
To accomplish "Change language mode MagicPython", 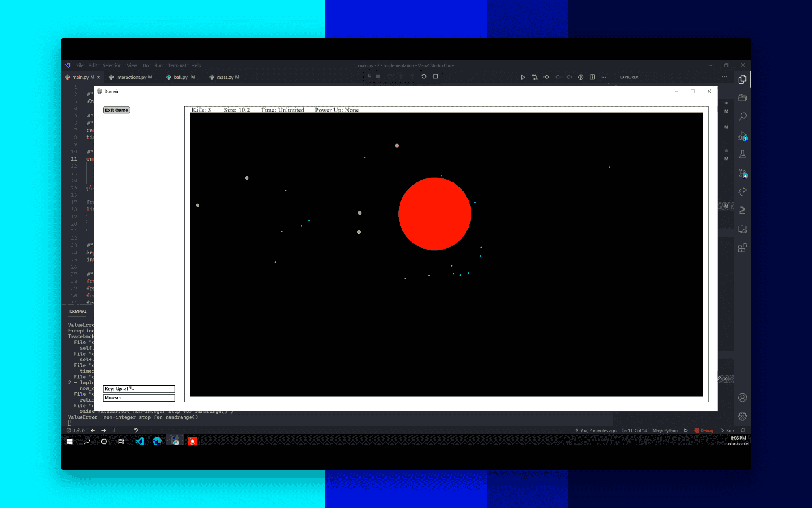I will 665,430.
